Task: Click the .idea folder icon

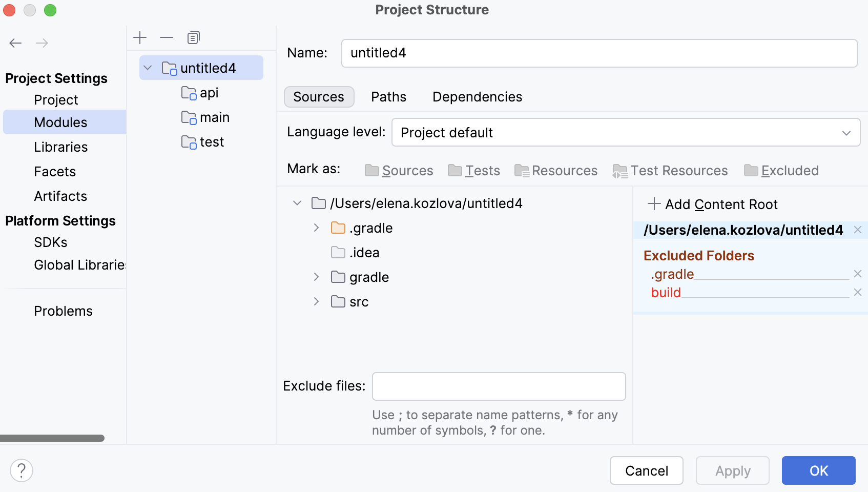Action: (338, 253)
